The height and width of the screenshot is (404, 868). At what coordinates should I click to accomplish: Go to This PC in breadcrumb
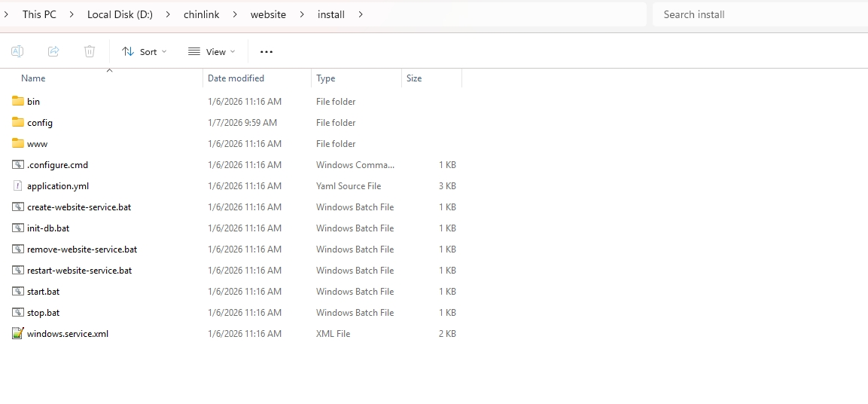click(39, 14)
